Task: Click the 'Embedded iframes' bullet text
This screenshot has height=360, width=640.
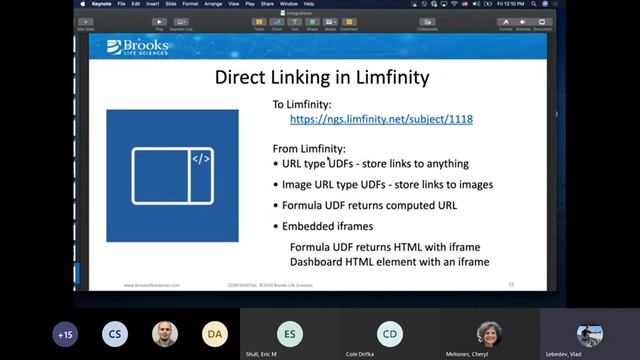Action: tap(327, 226)
